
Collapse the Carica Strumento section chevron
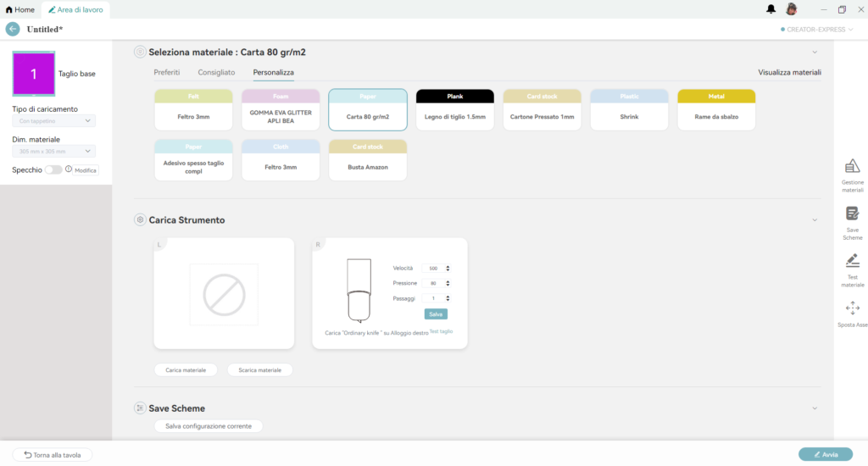[x=815, y=220]
